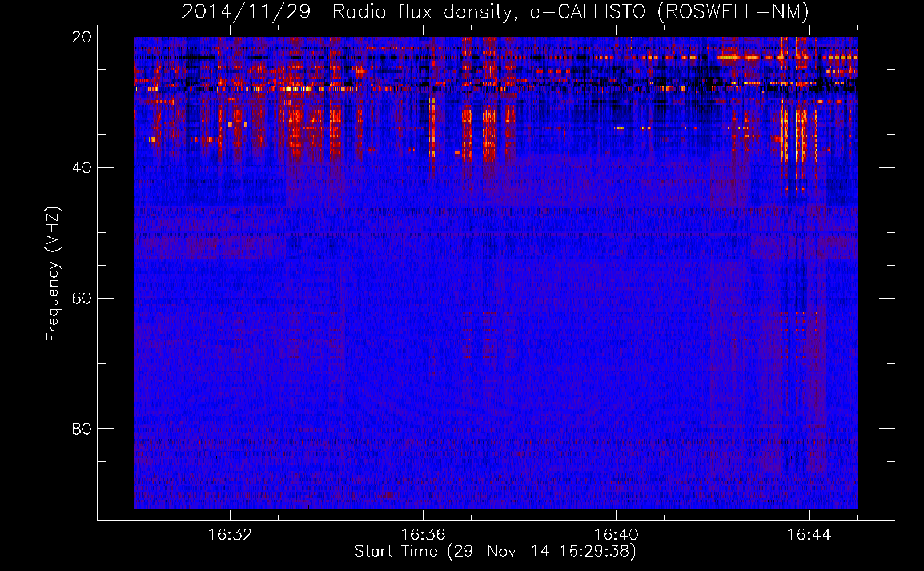Click the 16:44 time tick label
Image resolution: width=924 pixels, height=571 pixels.
click(x=809, y=535)
